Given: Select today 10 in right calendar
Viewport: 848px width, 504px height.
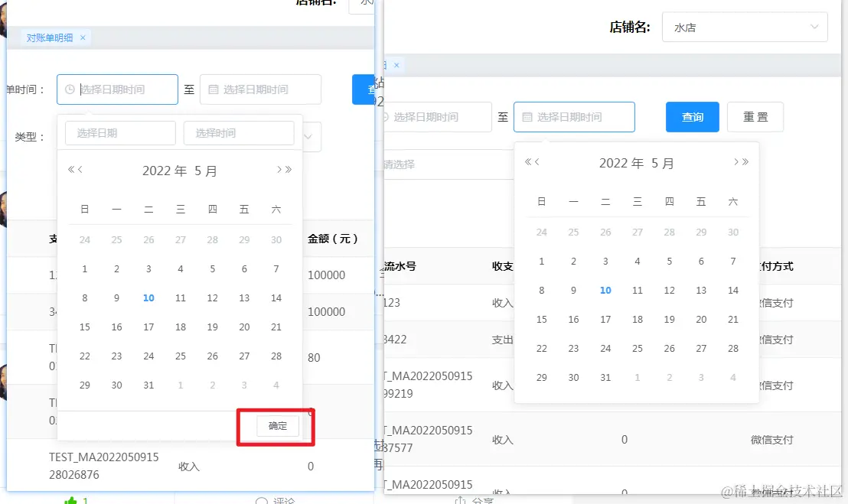Looking at the screenshot, I should click(605, 291).
